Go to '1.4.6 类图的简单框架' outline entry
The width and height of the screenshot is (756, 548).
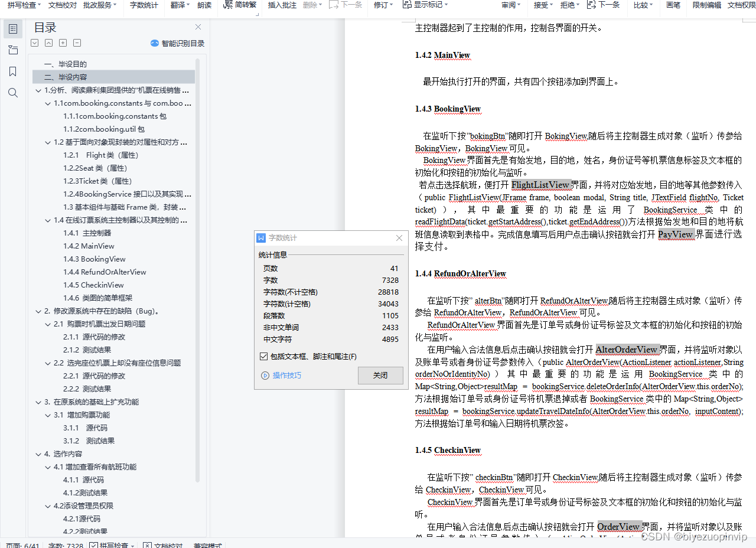(97, 298)
